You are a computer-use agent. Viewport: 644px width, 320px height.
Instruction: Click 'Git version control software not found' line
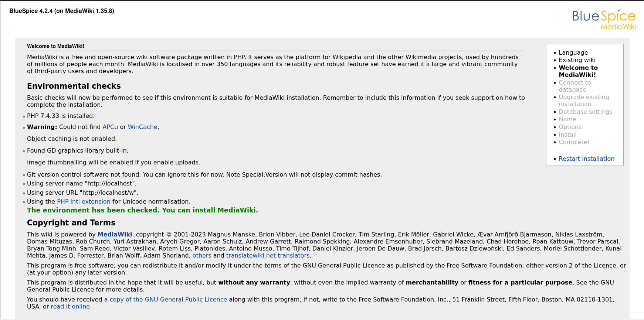[204, 174]
